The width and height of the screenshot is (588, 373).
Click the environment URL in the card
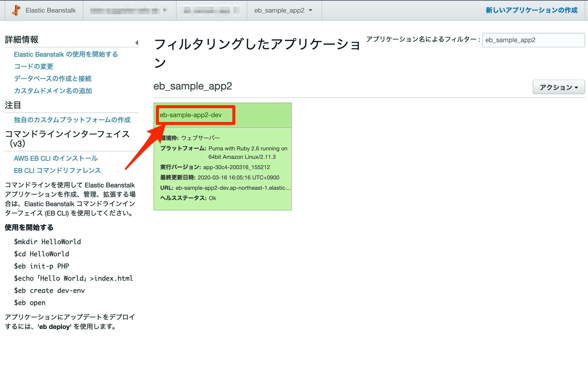[233, 188]
